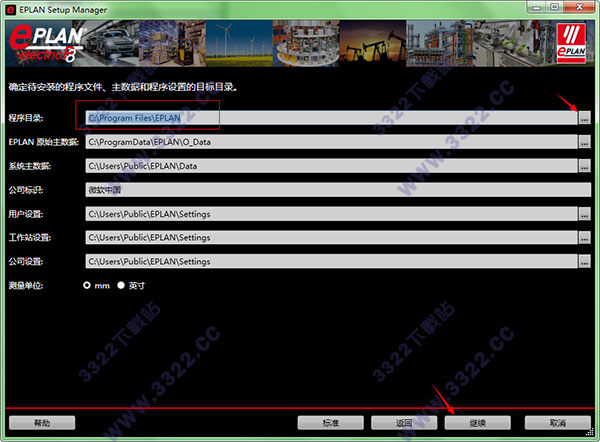Image resolution: width=600 pixels, height=442 pixels.
Task: Click the EPLAN electric P8 logo
Action: [x=46, y=43]
